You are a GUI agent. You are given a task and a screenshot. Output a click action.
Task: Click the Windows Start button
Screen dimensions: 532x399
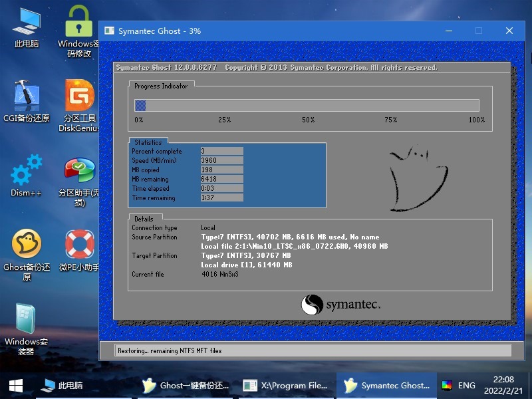click(16, 385)
